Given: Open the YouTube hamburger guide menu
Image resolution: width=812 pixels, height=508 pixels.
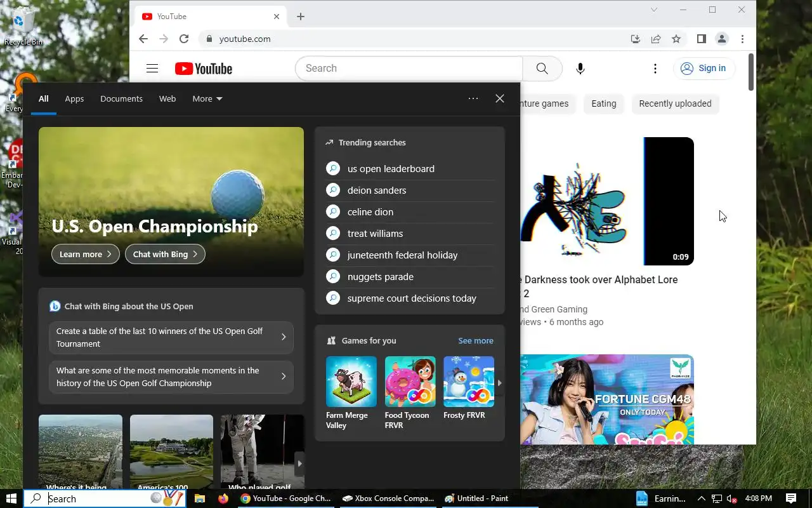Looking at the screenshot, I should click(152, 69).
